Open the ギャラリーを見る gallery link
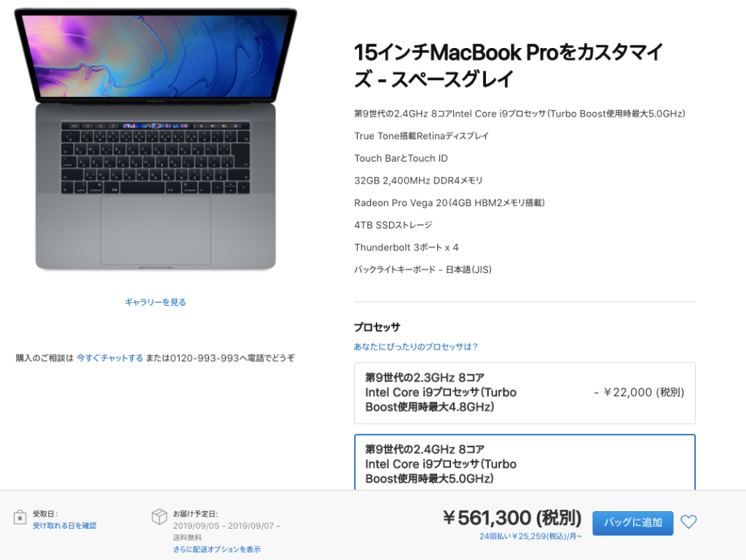The image size is (746, 560). (x=155, y=302)
